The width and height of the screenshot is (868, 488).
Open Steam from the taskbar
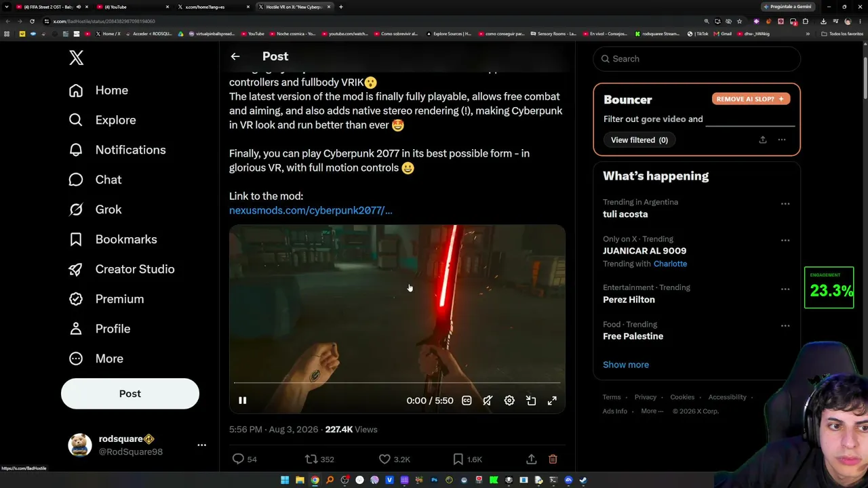pos(583,480)
